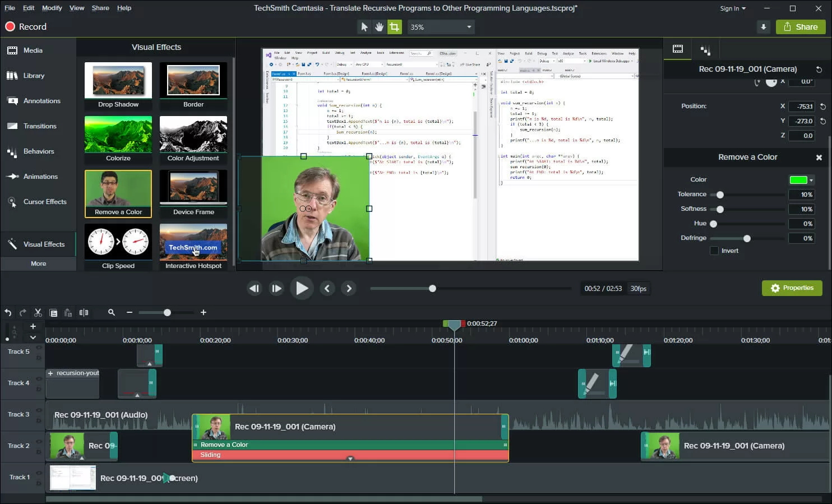This screenshot has width=832, height=504.
Task: Cut selection with the scissors icon
Action: pos(38,312)
